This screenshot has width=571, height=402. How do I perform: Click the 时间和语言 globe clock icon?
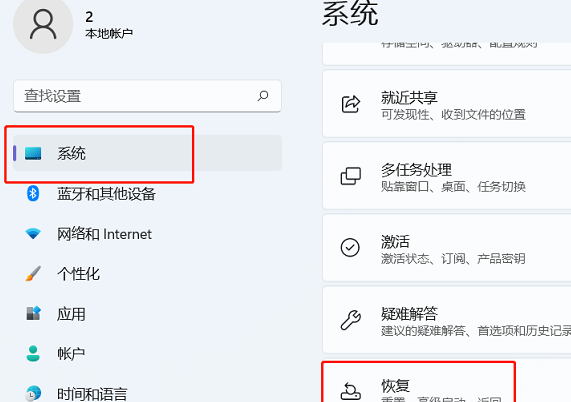33,393
